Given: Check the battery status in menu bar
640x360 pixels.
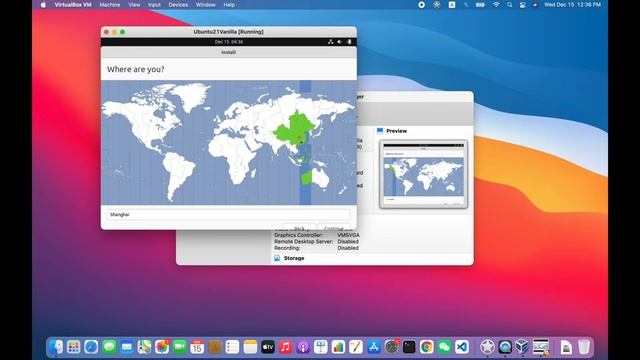Looking at the screenshot, I should (x=480, y=5).
